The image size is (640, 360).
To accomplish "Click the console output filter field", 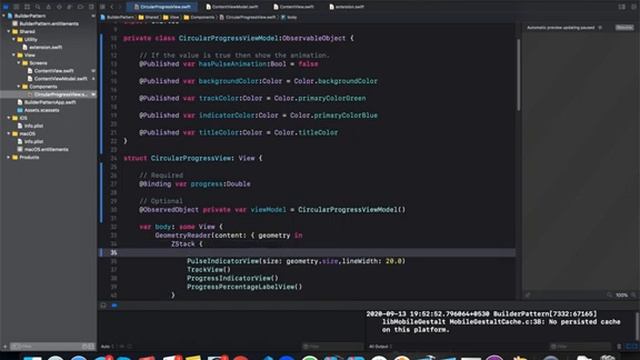I will coord(580,347).
